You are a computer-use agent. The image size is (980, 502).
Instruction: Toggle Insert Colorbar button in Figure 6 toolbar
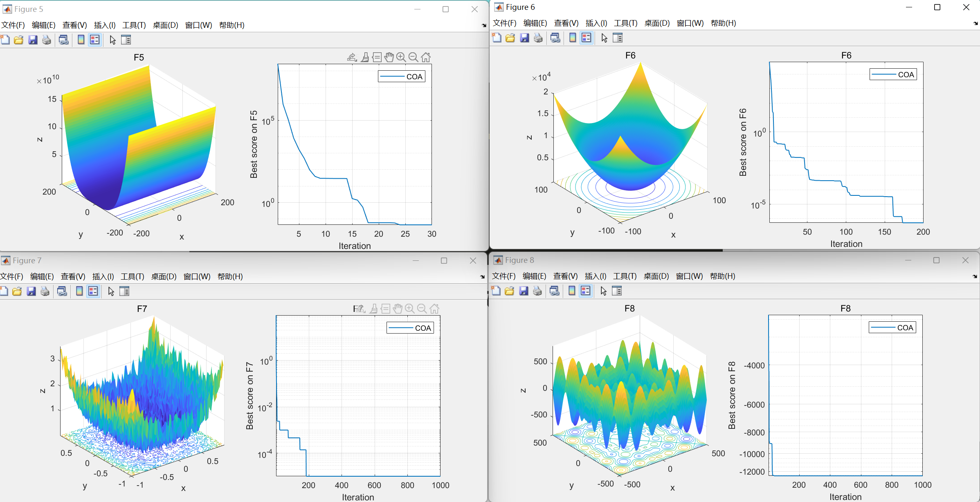click(x=573, y=38)
